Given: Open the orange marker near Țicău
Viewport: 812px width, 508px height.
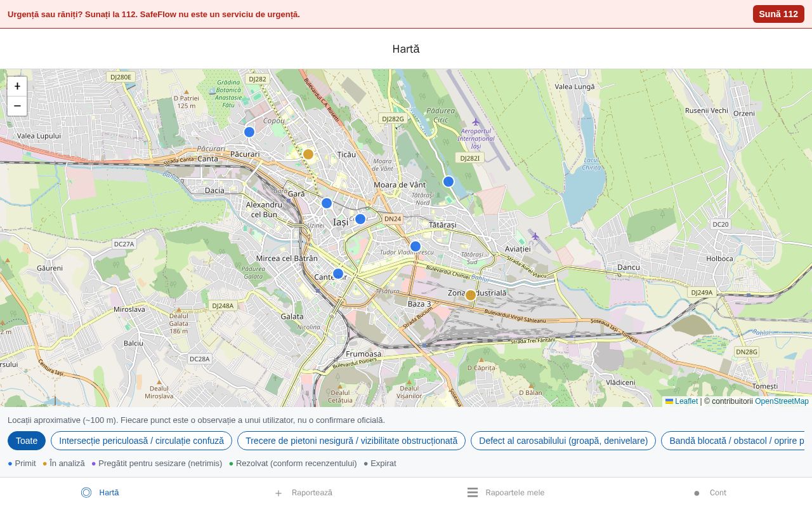Looking at the screenshot, I should click(x=308, y=154).
